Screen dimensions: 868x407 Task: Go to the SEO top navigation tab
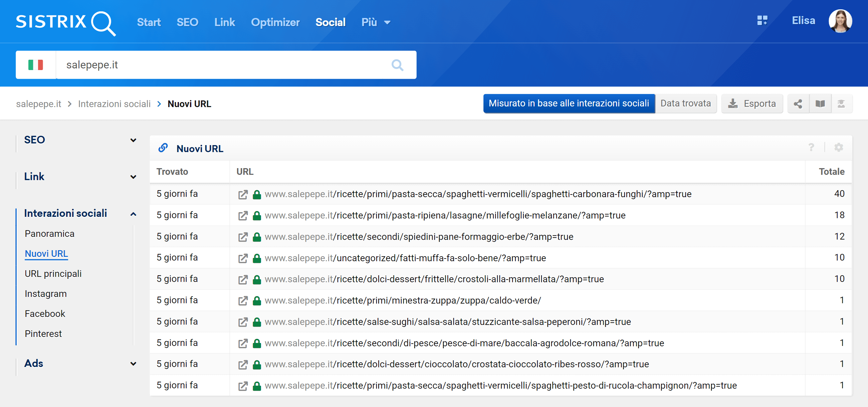pos(187,22)
